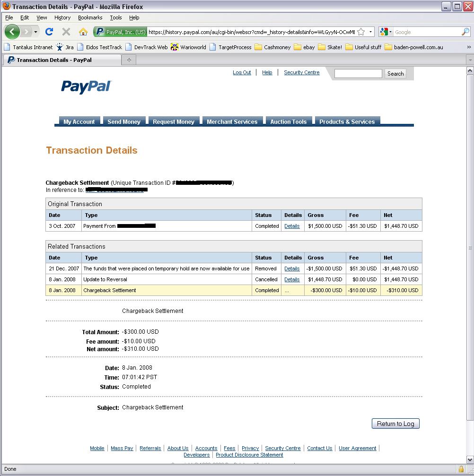Viewport: 474px width, 476px height.
Task: Expand the Useful stuff bookmarks folder
Action: tap(363, 47)
